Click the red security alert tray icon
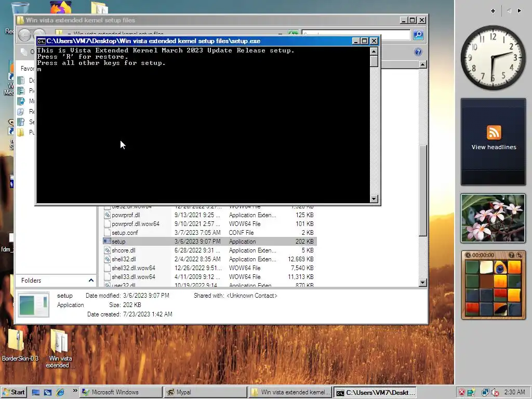Image resolution: width=532 pixels, height=399 pixels. tap(462, 393)
